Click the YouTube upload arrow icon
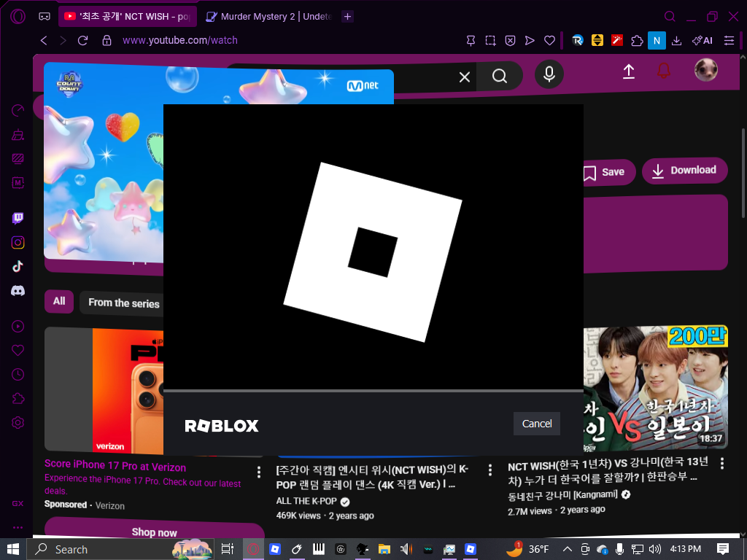Screen dimensions: 747x560 click(x=629, y=72)
